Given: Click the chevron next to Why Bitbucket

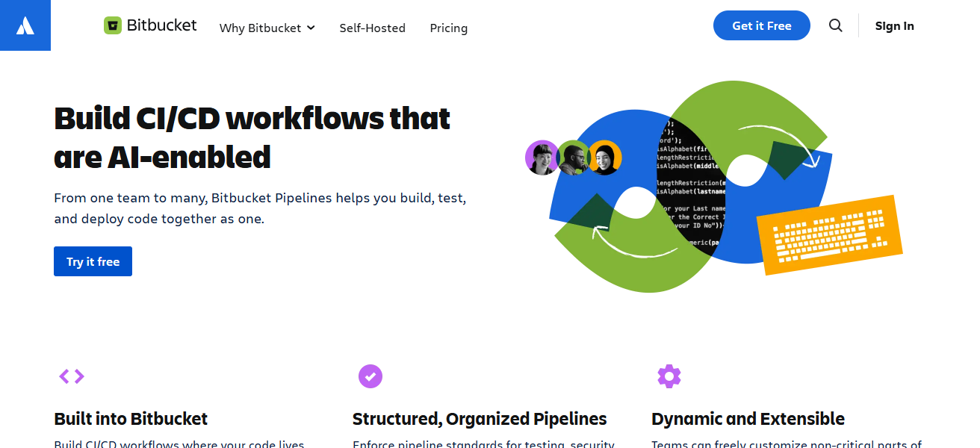Looking at the screenshot, I should [x=311, y=28].
